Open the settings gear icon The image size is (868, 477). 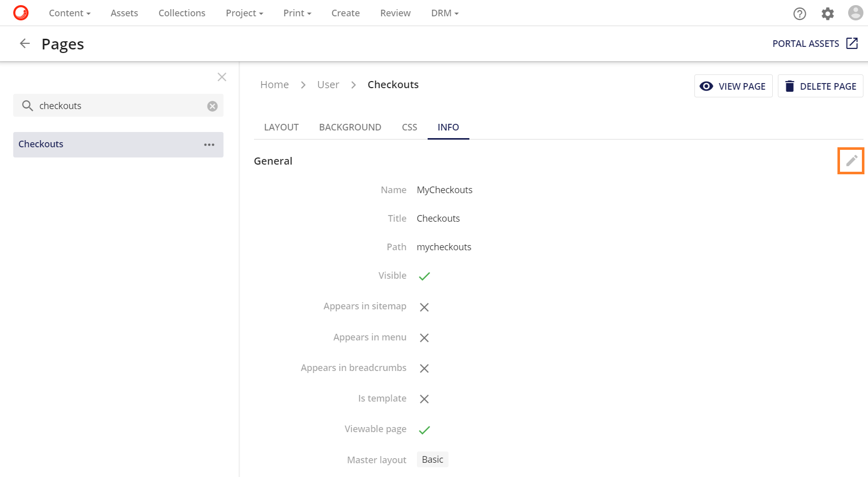[827, 14]
